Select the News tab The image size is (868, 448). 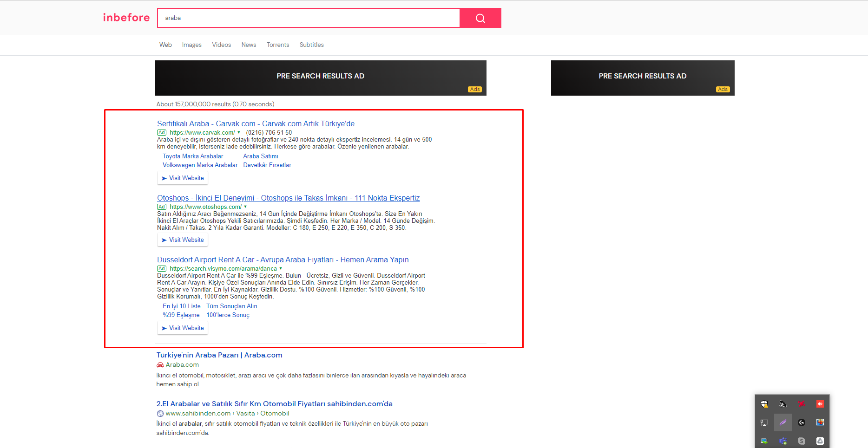click(x=249, y=45)
